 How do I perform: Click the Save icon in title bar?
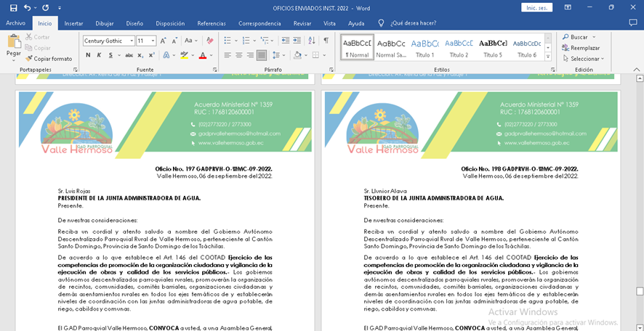pyautogui.click(x=12, y=7)
